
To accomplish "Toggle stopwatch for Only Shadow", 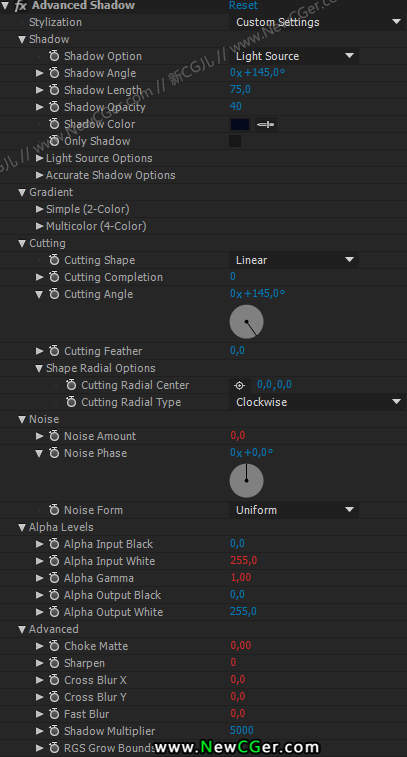I will tap(54, 141).
